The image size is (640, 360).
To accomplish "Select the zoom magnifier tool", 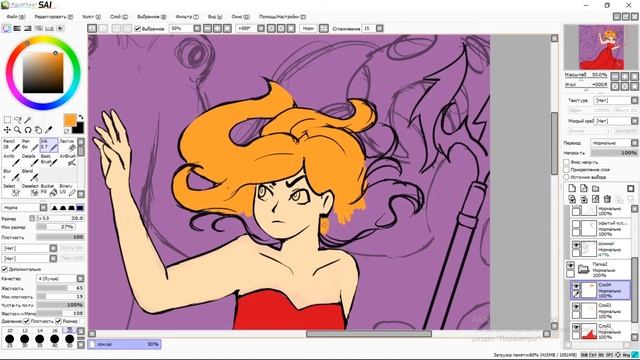I will [x=18, y=130].
